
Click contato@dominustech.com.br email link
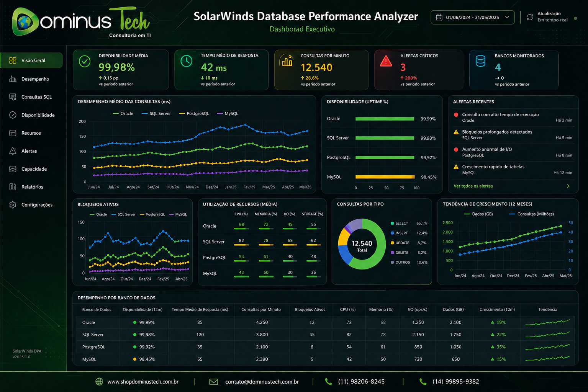pyautogui.click(x=262, y=382)
